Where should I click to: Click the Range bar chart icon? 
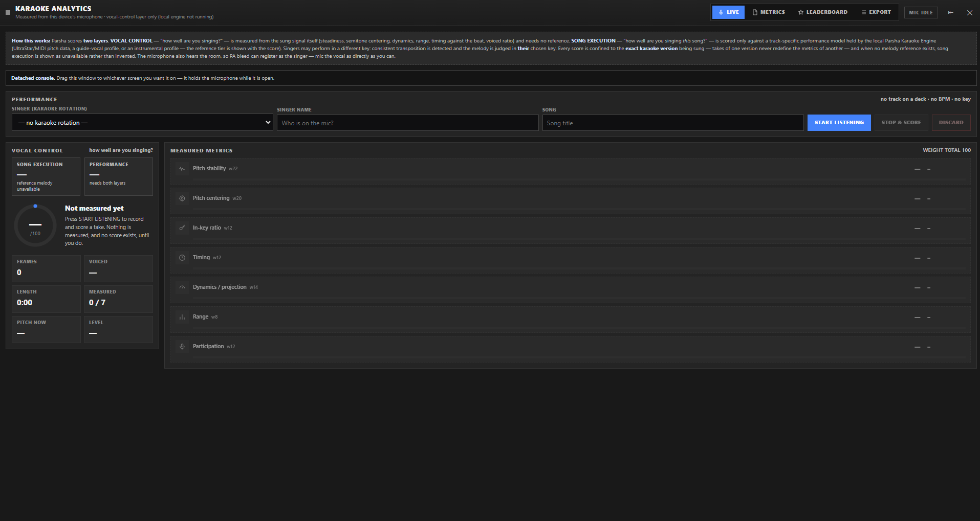[182, 317]
